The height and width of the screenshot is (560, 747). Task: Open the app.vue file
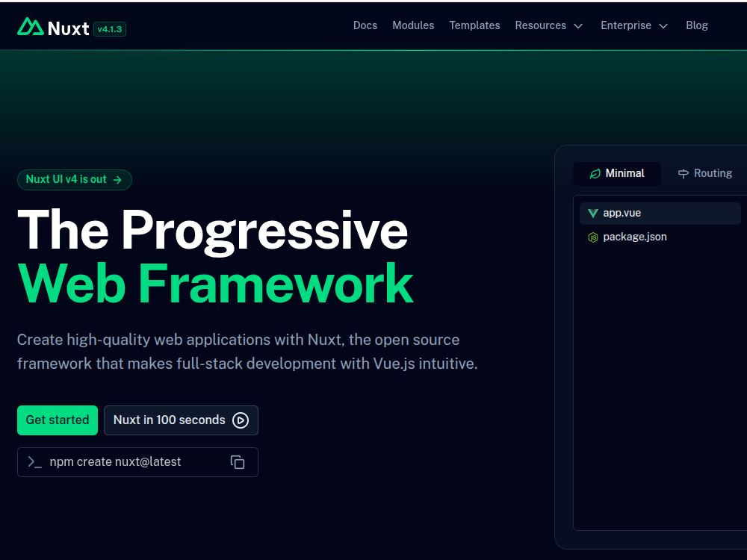(660, 213)
